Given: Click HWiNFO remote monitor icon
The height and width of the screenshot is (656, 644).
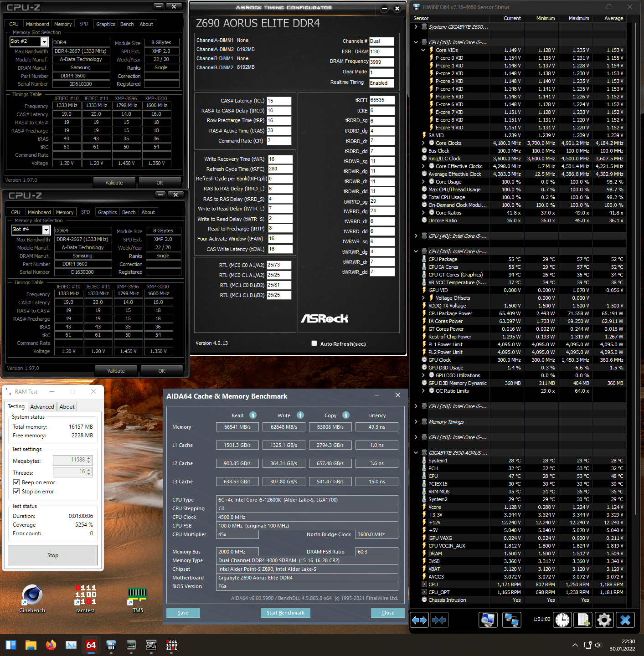Looking at the screenshot, I should [488, 620].
